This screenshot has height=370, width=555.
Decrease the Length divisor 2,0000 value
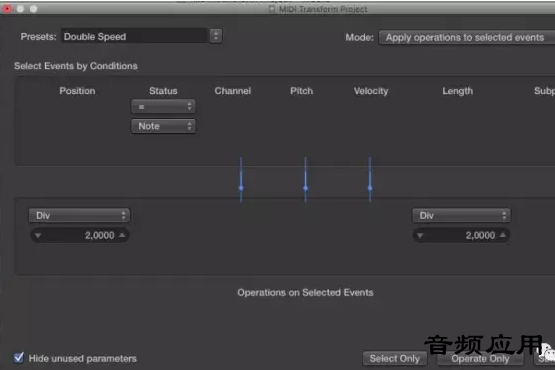[x=420, y=235]
